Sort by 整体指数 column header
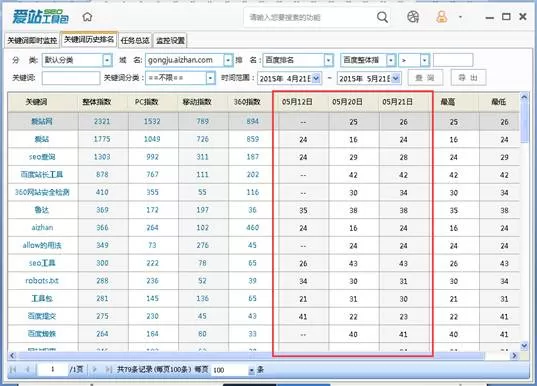This screenshot has height=386, width=537. [97, 102]
